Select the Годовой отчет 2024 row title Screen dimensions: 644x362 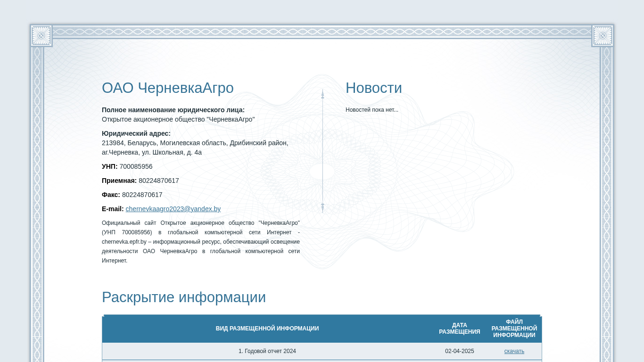[x=267, y=351]
